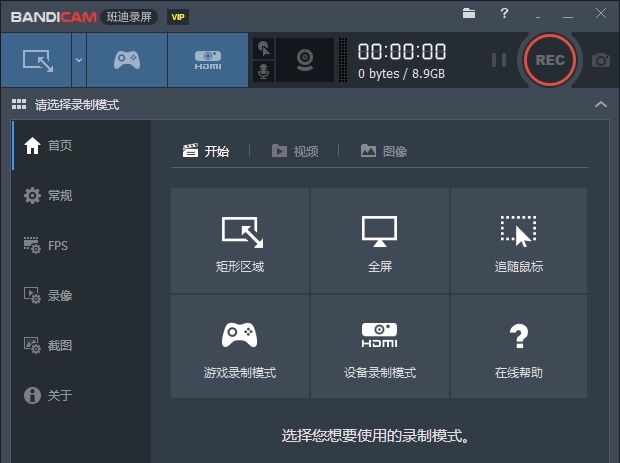Screen dimensions: 620x463
Task: Click the audio level meter bar
Action: pos(343,60)
